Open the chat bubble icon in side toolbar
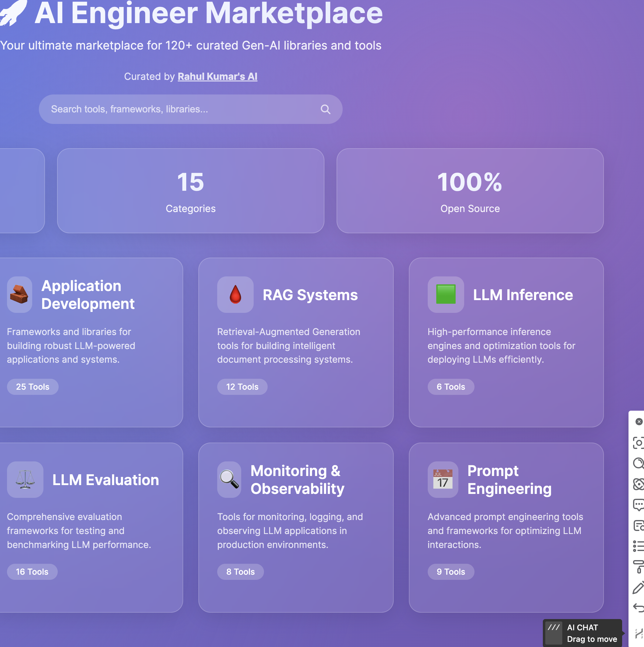644x647 pixels. click(639, 505)
